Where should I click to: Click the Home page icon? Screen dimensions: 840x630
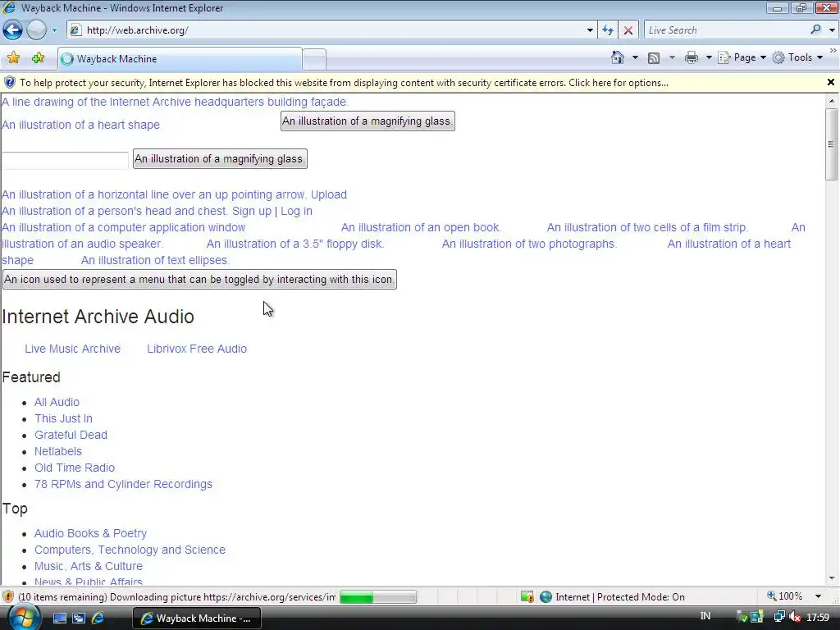(618, 57)
